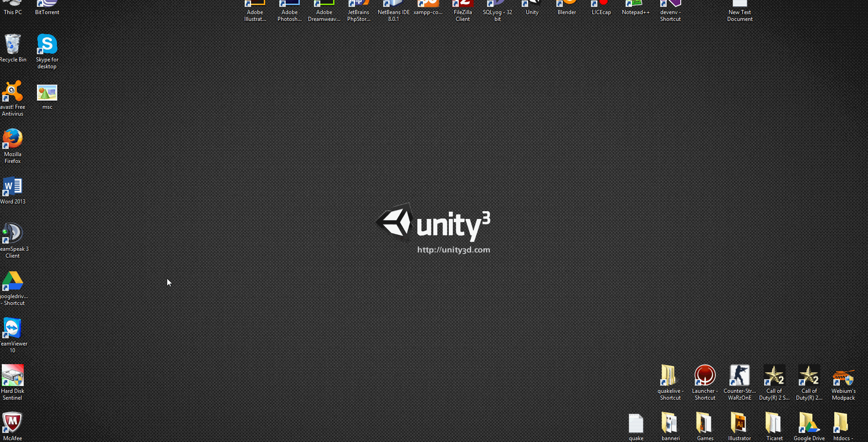
Task: Click the McAfee shortcut icon
Action: (13, 427)
